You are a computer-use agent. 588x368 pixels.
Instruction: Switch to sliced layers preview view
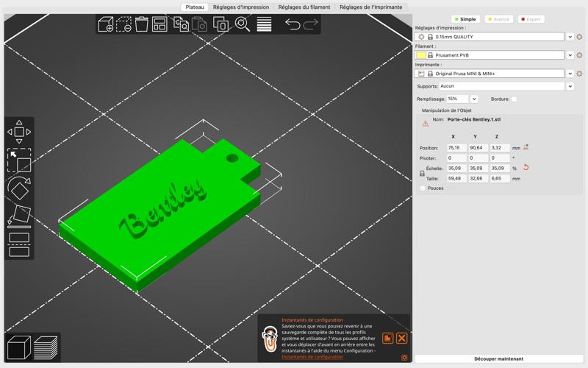tap(46, 347)
